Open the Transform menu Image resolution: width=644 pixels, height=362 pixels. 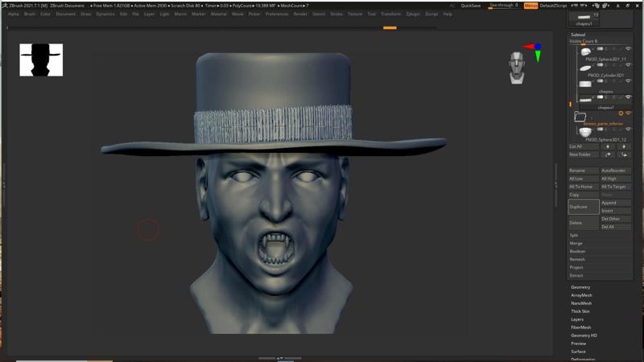click(x=390, y=14)
